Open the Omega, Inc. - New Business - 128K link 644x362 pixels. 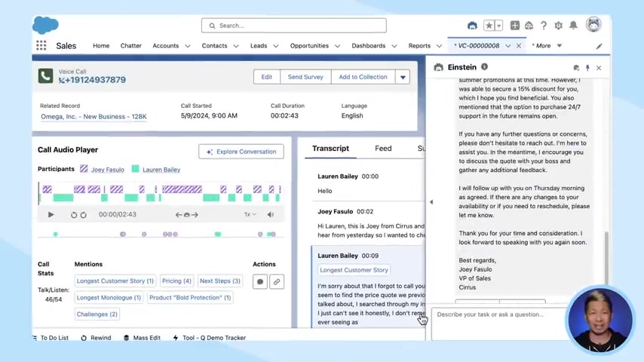(x=94, y=117)
